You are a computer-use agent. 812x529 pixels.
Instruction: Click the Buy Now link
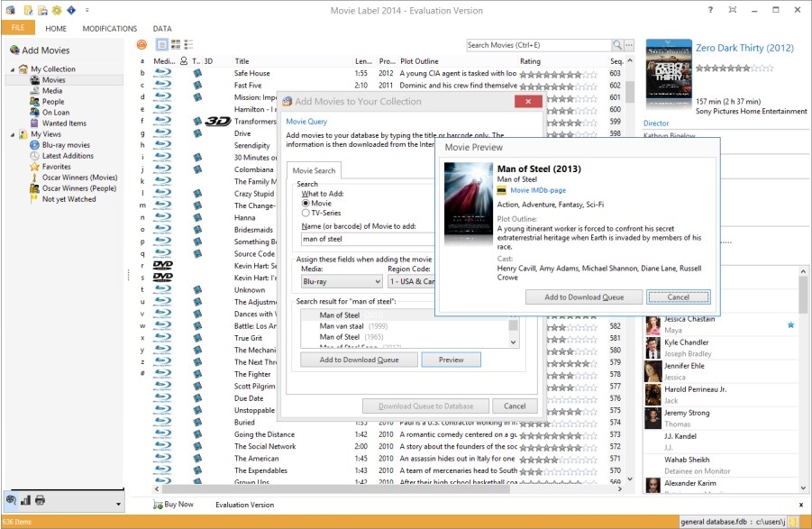(x=178, y=505)
